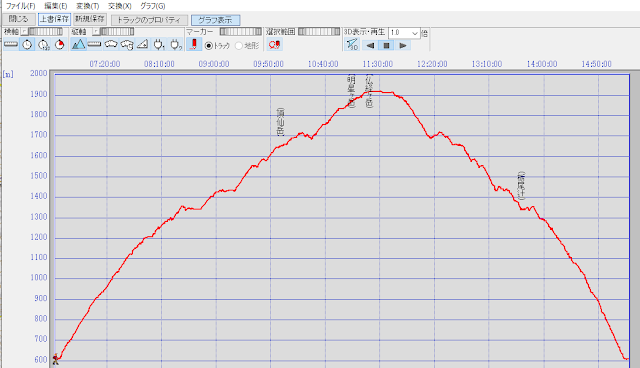Adjust the 選択範囲 slider
The height and width of the screenshot is (368, 640).
point(319,31)
